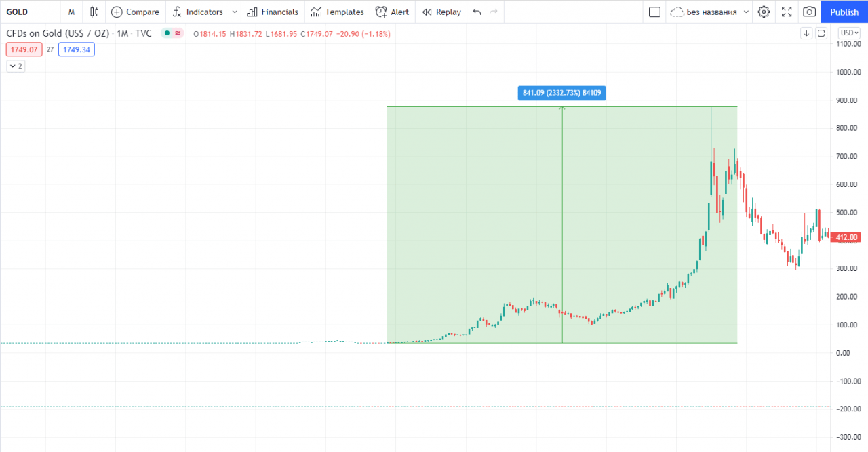Enter fullscreen mode
868x452 pixels.
pyautogui.click(x=787, y=12)
